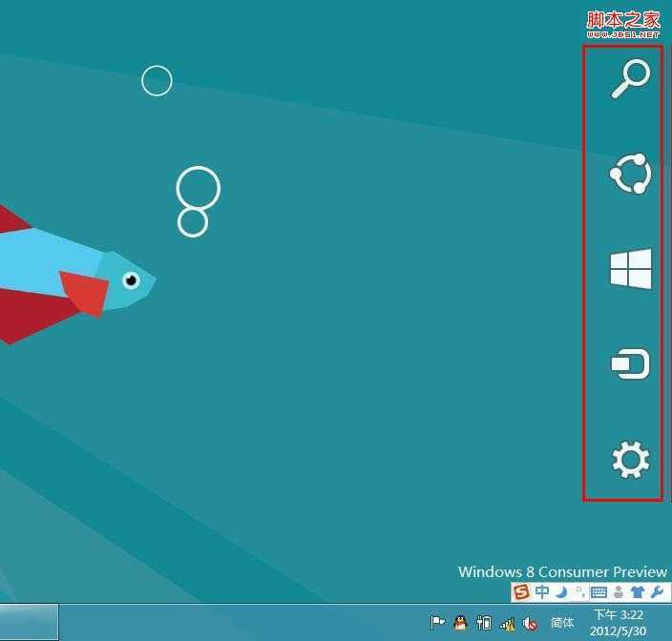
Task: Open the taskbar clock showing 下午 3:22
Action: [x=618, y=623]
